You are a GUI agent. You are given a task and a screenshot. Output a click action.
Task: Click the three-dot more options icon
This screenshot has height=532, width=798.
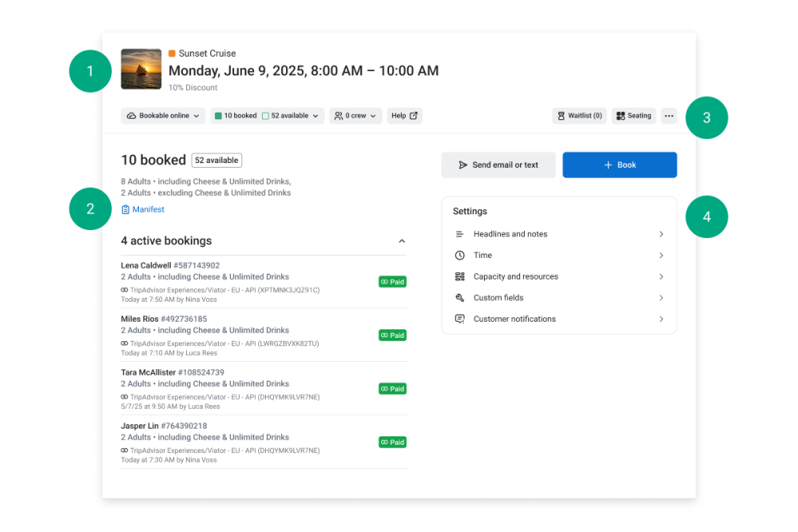pos(669,116)
